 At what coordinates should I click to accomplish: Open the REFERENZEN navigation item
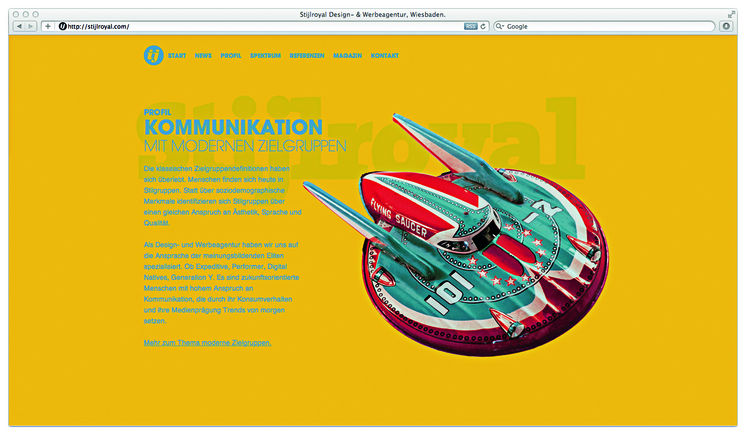(x=307, y=56)
